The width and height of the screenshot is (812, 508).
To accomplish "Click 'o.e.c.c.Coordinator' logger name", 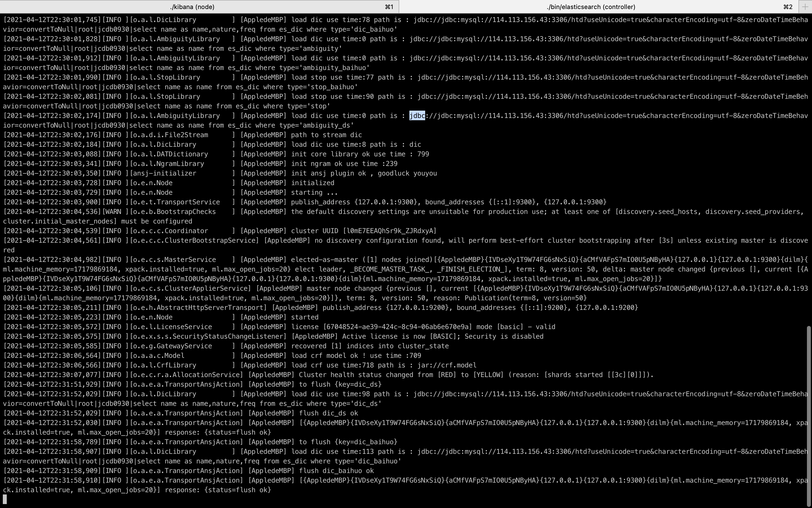I will pyautogui.click(x=171, y=231).
